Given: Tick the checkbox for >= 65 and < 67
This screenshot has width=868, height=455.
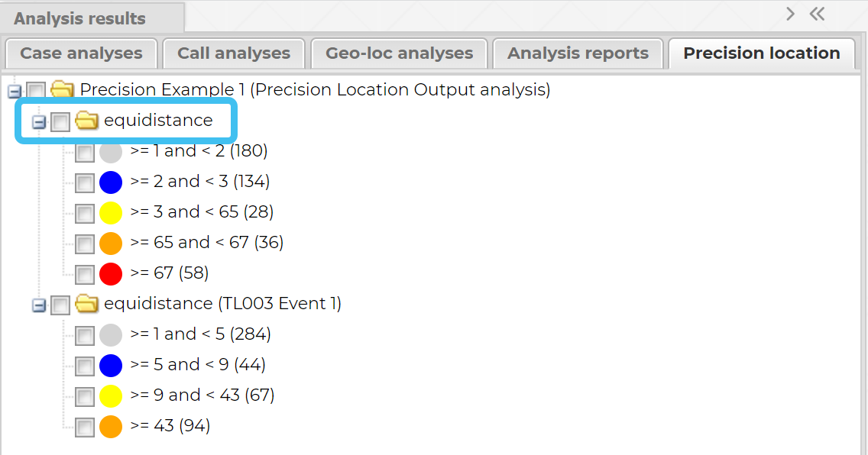Looking at the screenshot, I should click(x=85, y=244).
